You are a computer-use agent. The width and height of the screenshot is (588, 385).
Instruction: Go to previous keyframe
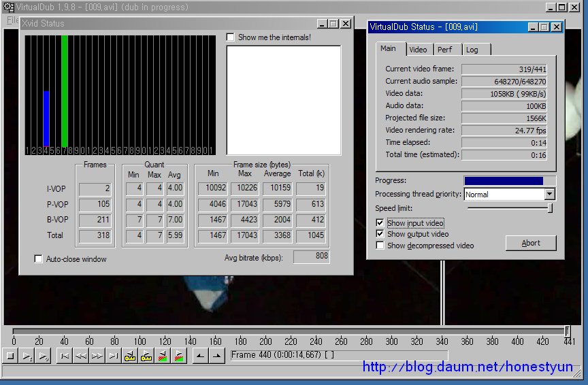pyautogui.click(x=130, y=356)
